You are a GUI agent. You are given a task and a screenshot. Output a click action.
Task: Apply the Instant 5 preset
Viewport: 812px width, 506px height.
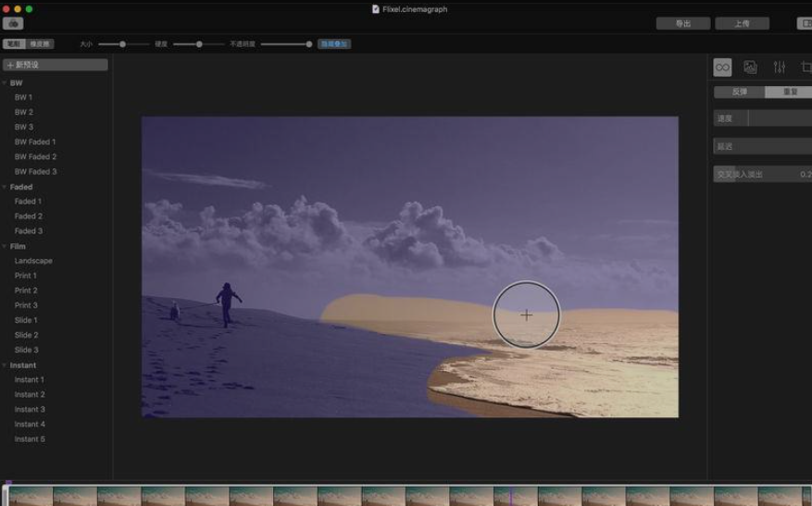coord(30,439)
